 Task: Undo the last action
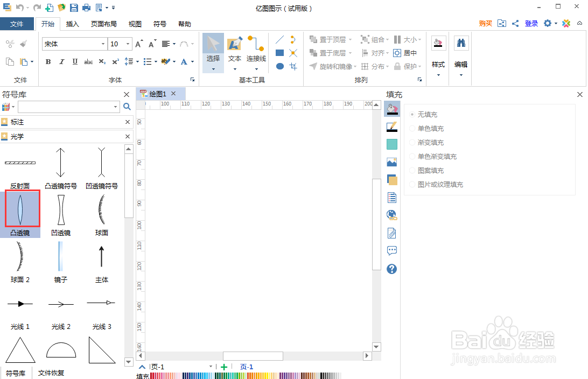click(x=20, y=7)
